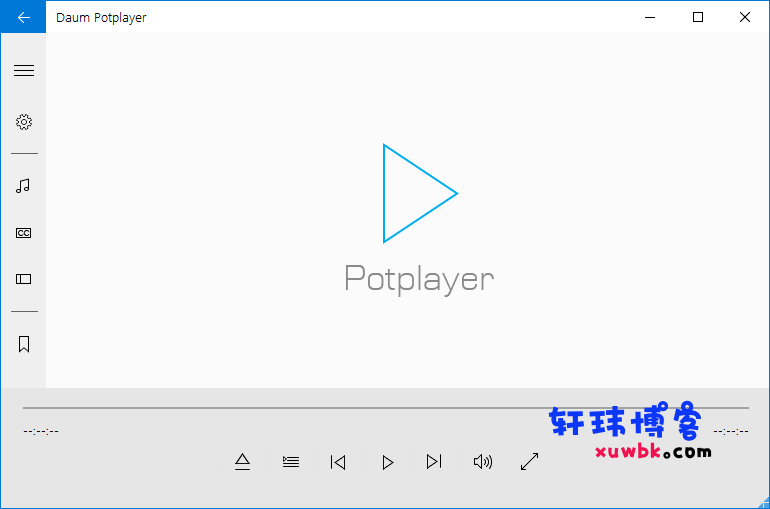This screenshot has height=509, width=770.
Task: Close the Daum Potplayer window
Action: pos(745,17)
